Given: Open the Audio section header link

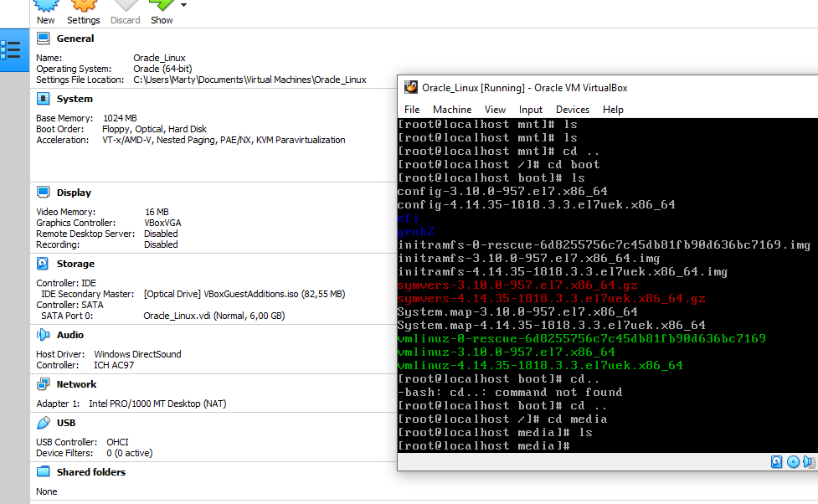Looking at the screenshot, I should click(x=69, y=335).
